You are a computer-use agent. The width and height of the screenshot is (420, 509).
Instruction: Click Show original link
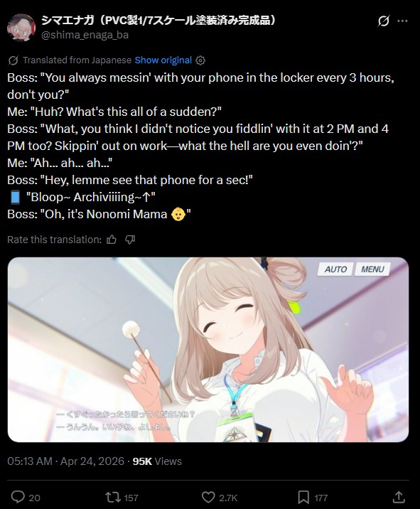point(163,60)
